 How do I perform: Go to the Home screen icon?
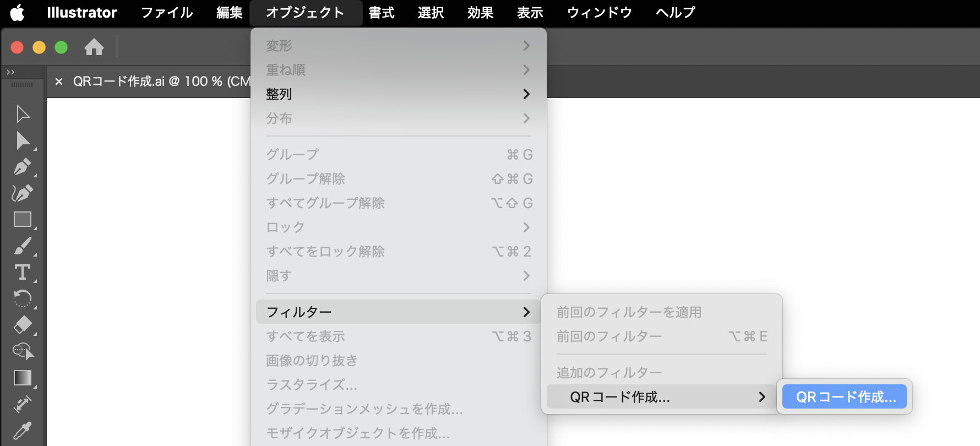click(94, 47)
